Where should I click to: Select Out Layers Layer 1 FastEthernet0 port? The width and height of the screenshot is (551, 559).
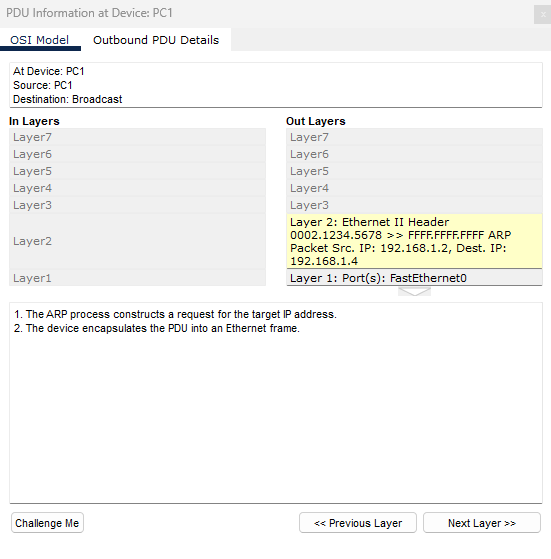point(414,278)
